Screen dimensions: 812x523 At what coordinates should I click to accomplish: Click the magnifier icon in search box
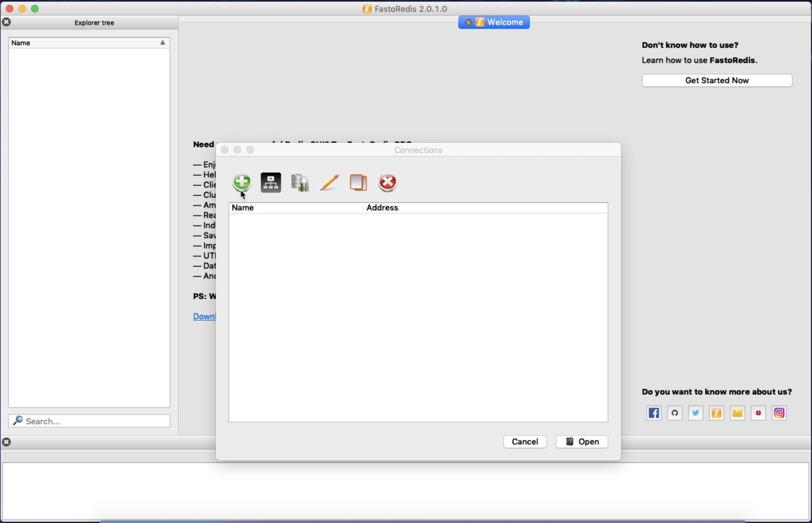[17, 421]
